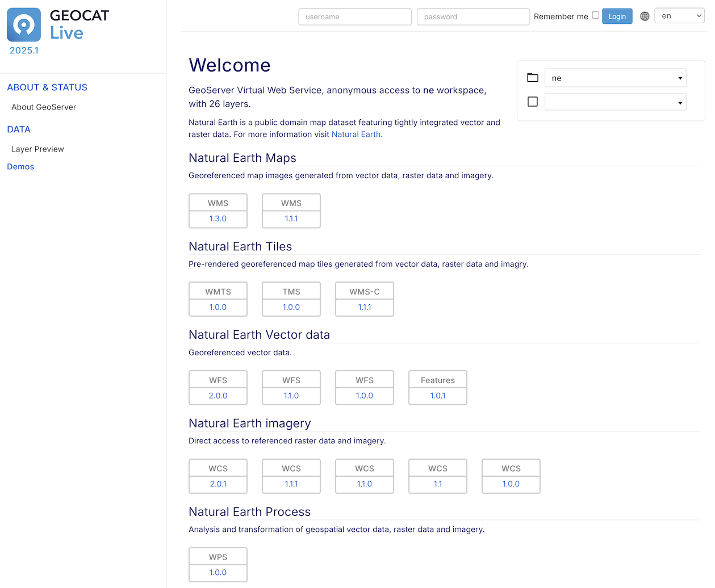
Task: Click the ABOUT & STATUS heading
Action: coord(47,87)
